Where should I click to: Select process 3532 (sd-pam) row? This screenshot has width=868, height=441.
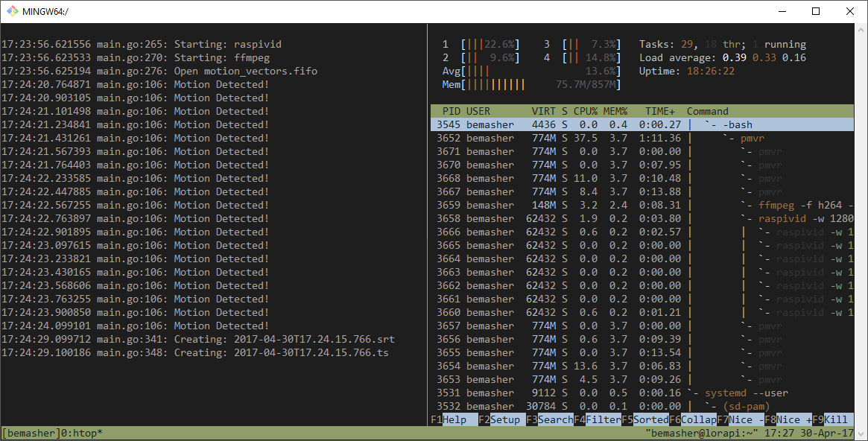click(642, 406)
